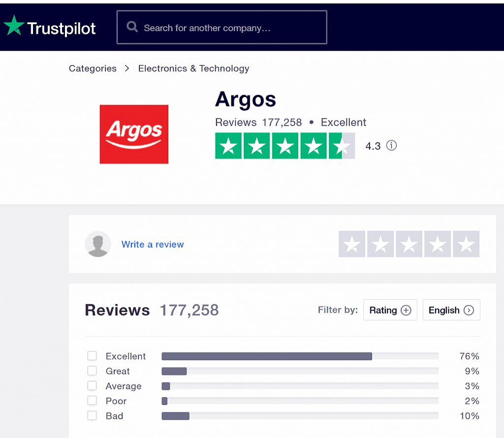Open the Categories breadcrumb link

(x=93, y=68)
